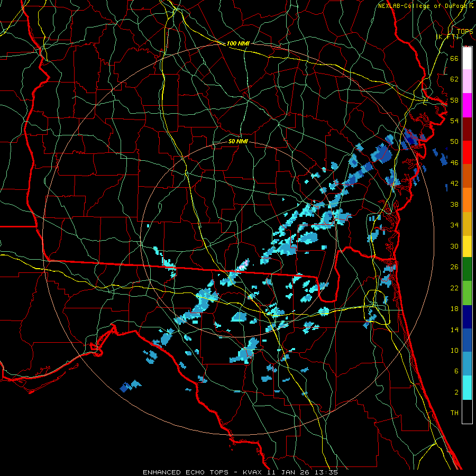
Task: Click the legend value '42'
Action: (454, 184)
